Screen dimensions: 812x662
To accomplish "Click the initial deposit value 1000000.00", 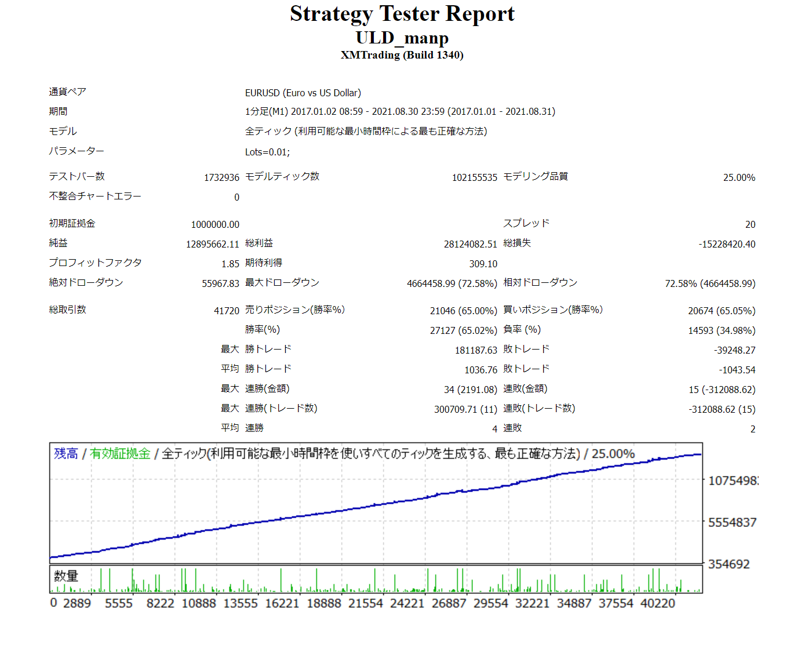I will (x=215, y=224).
